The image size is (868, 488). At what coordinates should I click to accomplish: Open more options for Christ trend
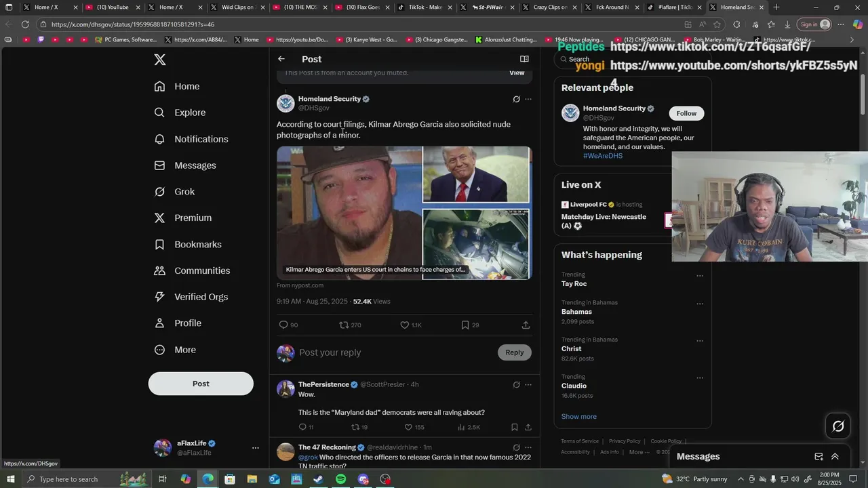click(700, 341)
